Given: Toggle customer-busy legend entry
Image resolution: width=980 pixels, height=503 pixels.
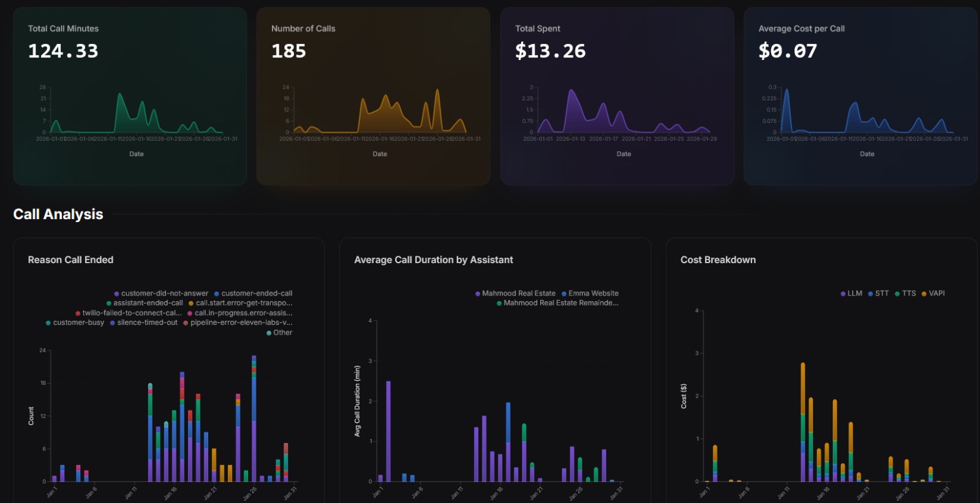Looking at the screenshot, I should point(75,322).
